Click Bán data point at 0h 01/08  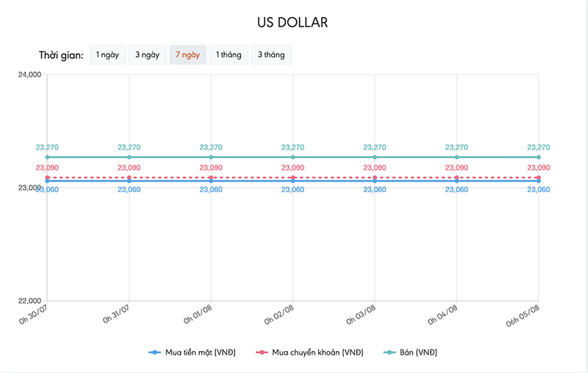tap(211, 157)
